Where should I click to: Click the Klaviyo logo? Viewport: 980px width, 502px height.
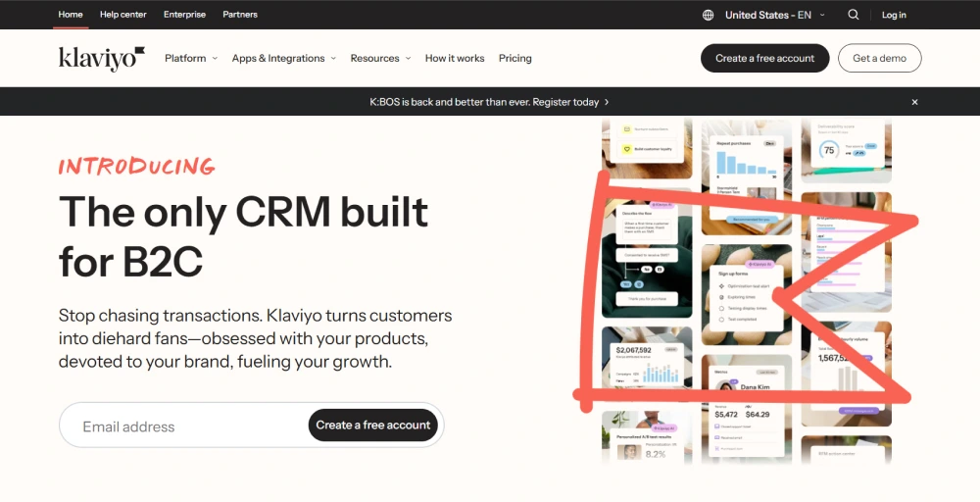pyautogui.click(x=102, y=59)
